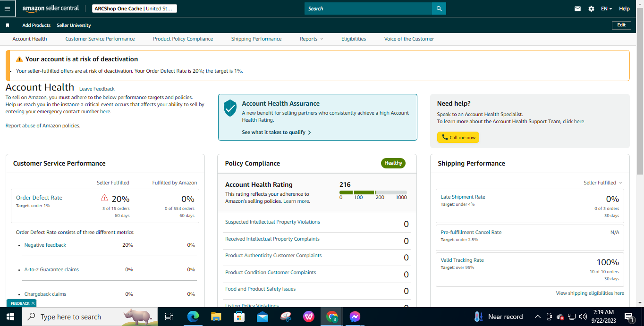Screen dimensions: 644x326
Task: Open the hamburger navigation menu
Action: (x=7, y=8)
